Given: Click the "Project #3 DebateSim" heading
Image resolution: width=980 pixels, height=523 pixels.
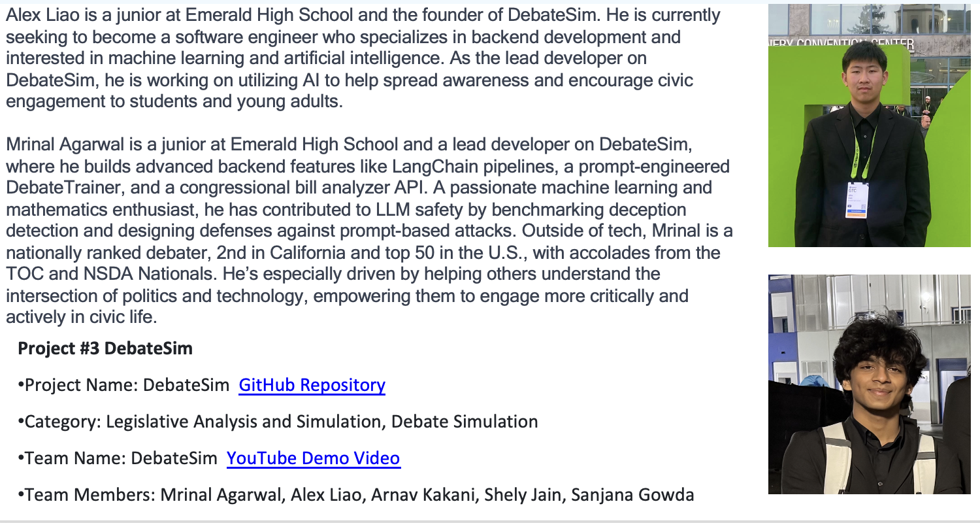Looking at the screenshot, I should (x=105, y=348).
